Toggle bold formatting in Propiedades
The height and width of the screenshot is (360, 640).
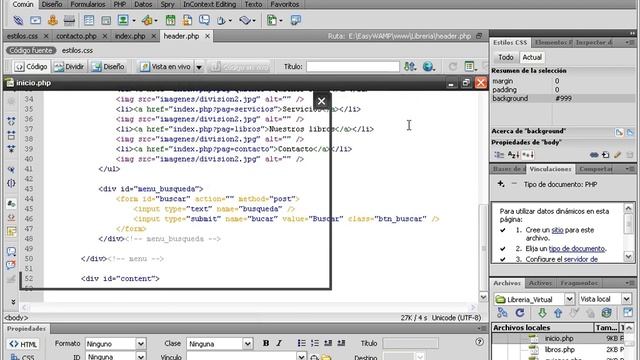[266, 343]
